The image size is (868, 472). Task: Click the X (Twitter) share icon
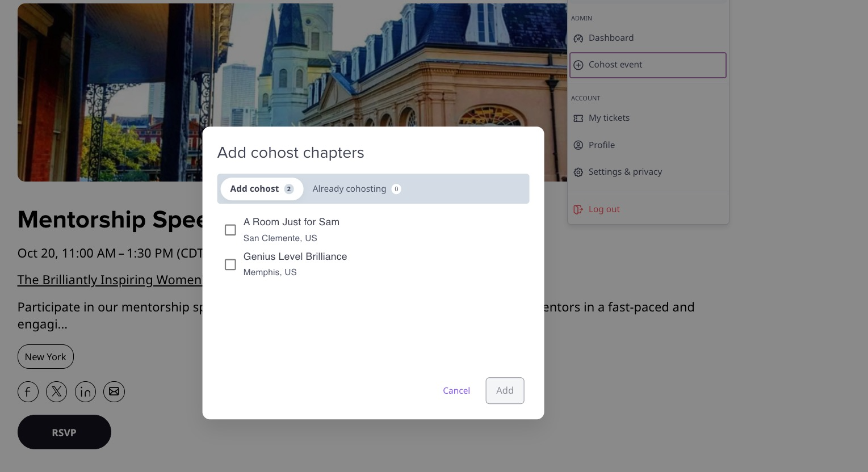56,391
